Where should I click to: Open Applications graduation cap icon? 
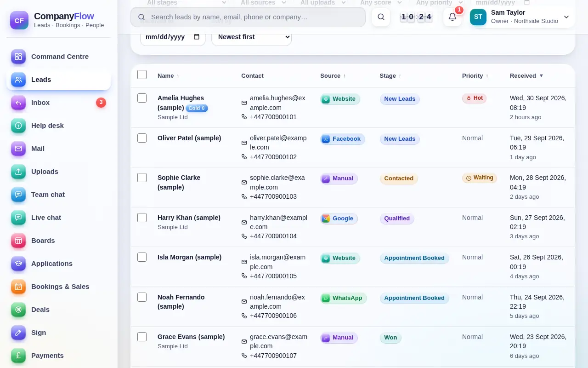click(18, 264)
